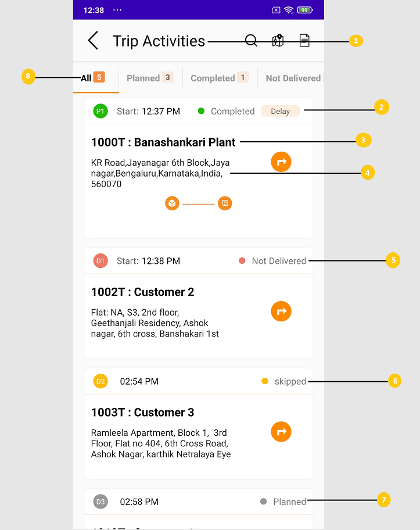Open the map view icon
The width and height of the screenshot is (420, 530).
278,41
